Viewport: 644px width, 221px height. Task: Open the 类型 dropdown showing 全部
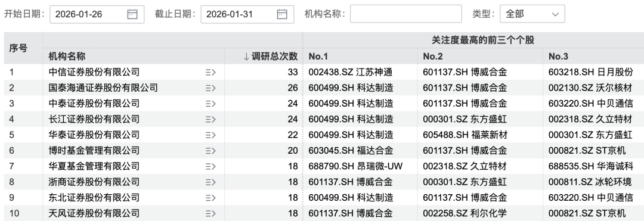click(x=532, y=14)
